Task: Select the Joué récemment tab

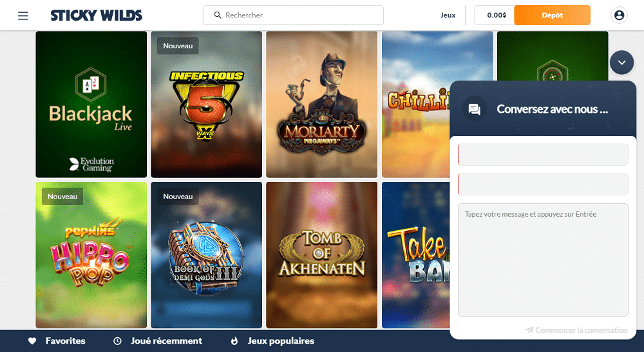Action: coord(158,341)
